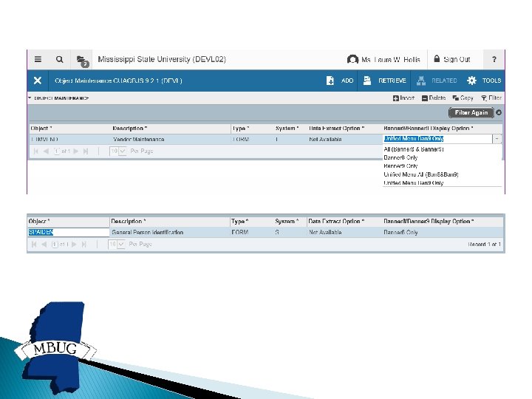This screenshot has height=399, width=532.
Task: Click the Type column header in the upper grid
Action: coord(241,129)
